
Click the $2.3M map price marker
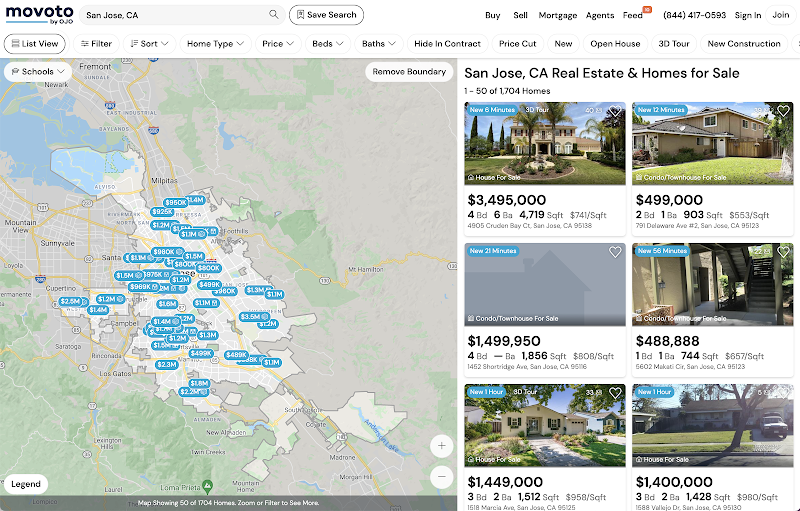[167, 365]
